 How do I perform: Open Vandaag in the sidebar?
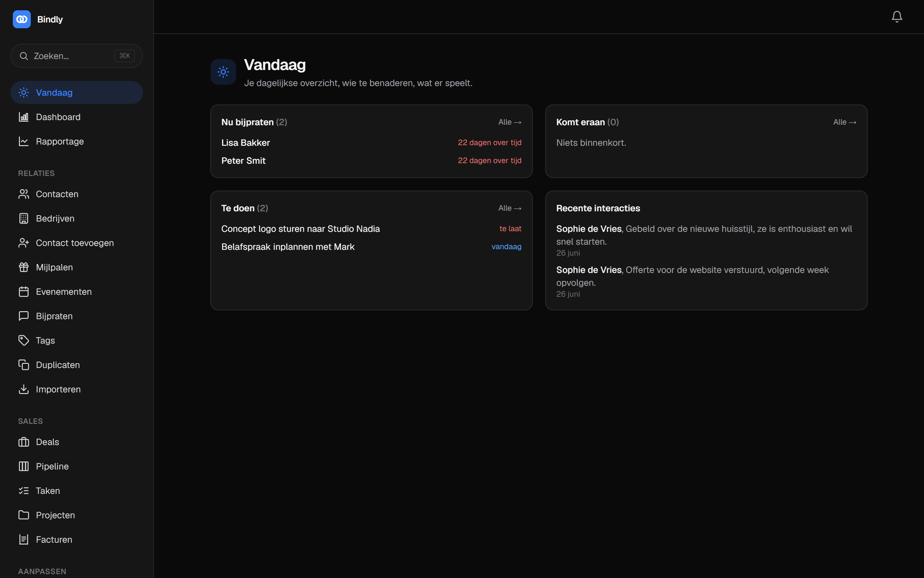pos(77,92)
